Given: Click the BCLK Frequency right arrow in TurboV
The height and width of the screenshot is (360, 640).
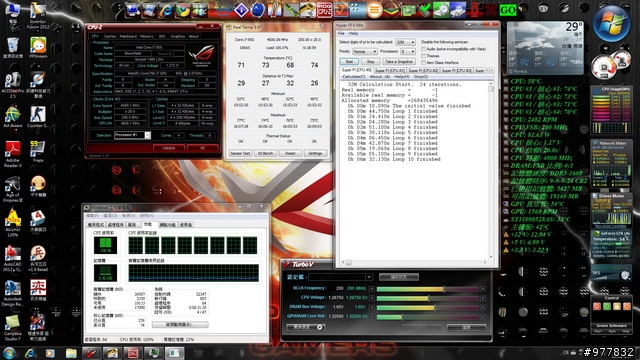Looking at the screenshot, I should click(x=483, y=289).
